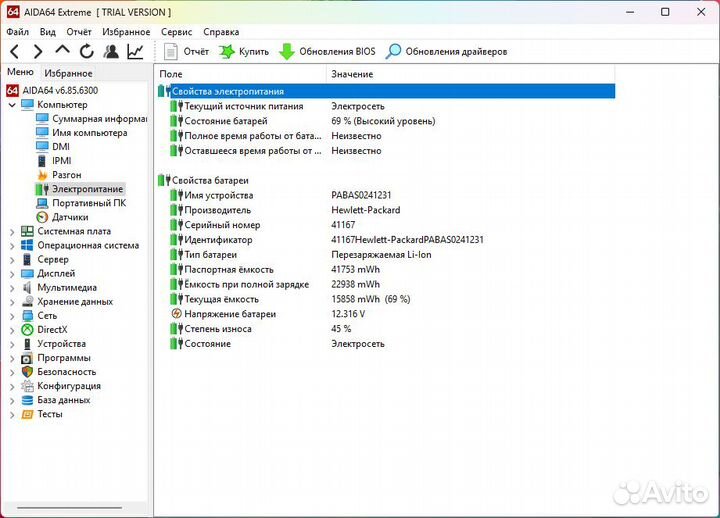Click the Forward navigation arrow
The height and width of the screenshot is (518, 720).
(38, 51)
